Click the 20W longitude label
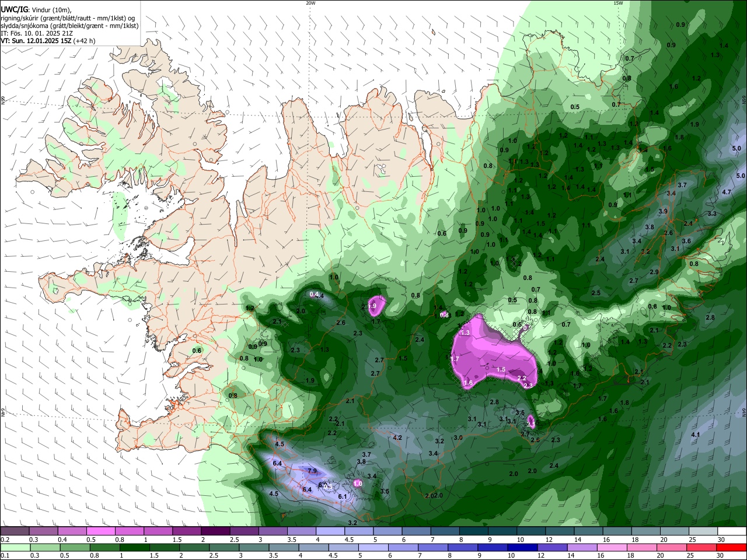This screenshot has width=747, height=560. [x=310, y=3]
